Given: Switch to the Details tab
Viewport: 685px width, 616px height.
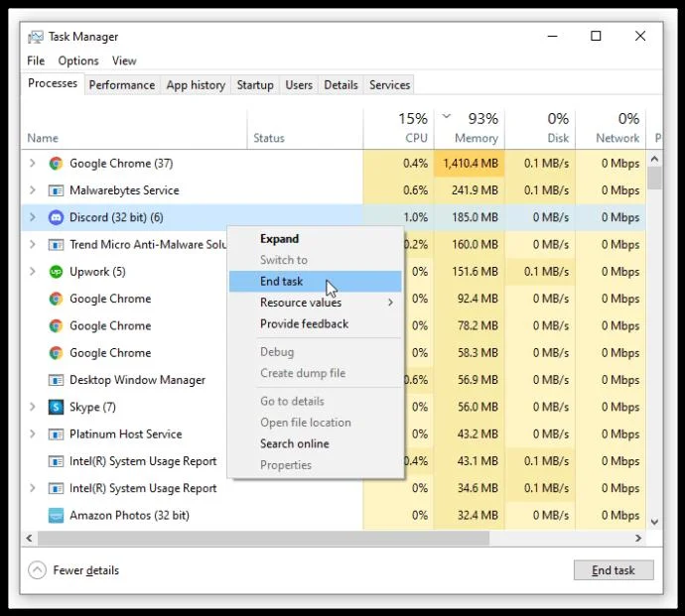Looking at the screenshot, I should 341,85.
